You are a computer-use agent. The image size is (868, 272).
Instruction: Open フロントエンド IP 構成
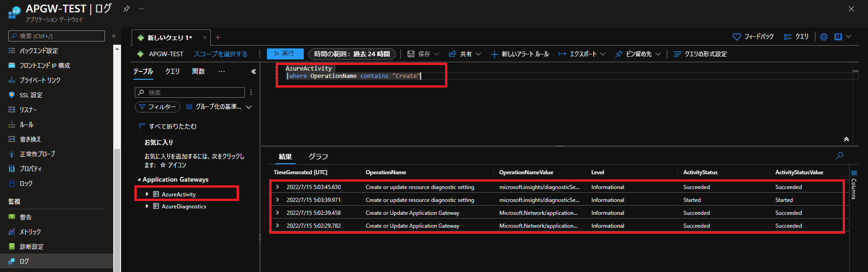point(45,65)
